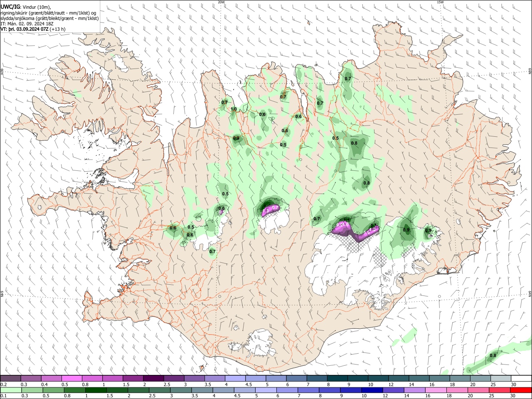
Task: Click the darkest purple snow swatch between 2 and 2.5
Action: (x=153, y=378)
